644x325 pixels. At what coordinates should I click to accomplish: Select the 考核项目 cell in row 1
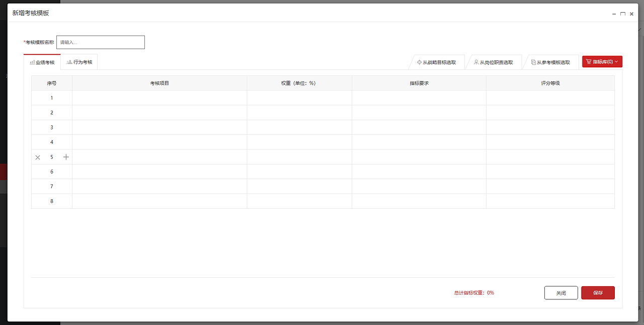coord(159,98)
